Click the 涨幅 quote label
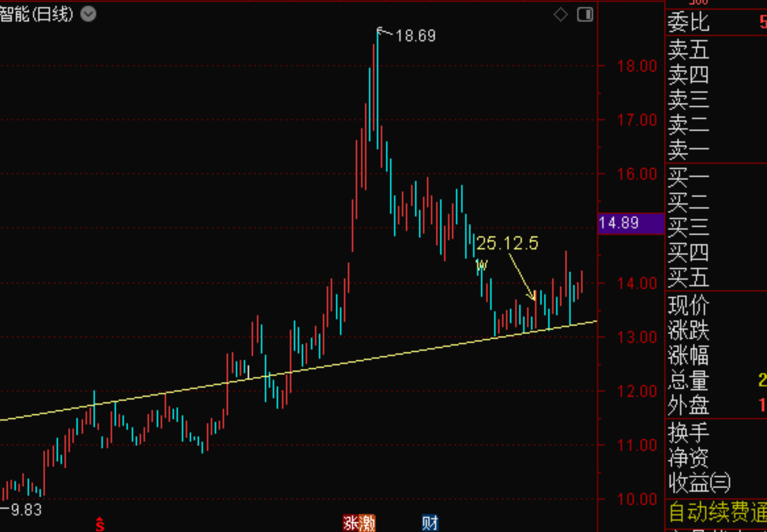 click(688, 356)
